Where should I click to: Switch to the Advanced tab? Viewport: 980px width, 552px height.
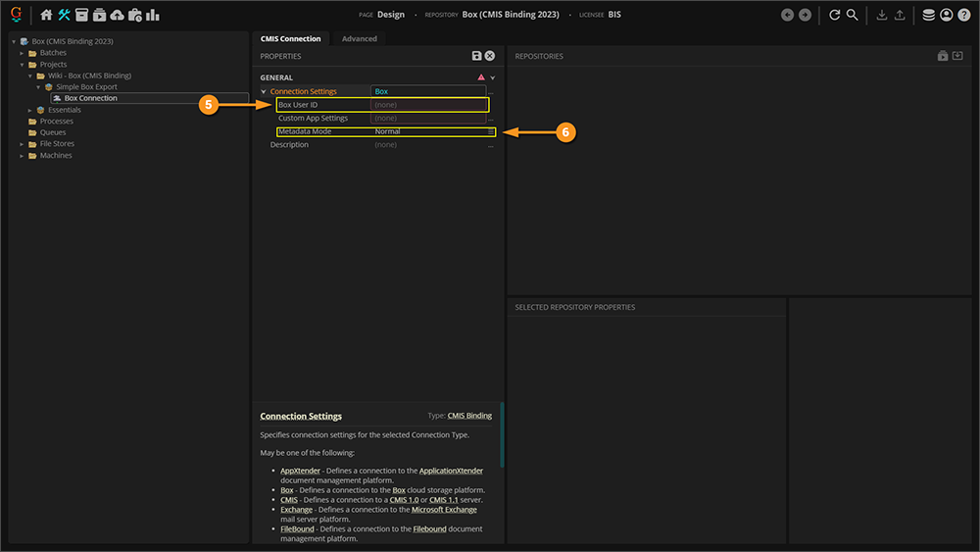coord(360,39)
